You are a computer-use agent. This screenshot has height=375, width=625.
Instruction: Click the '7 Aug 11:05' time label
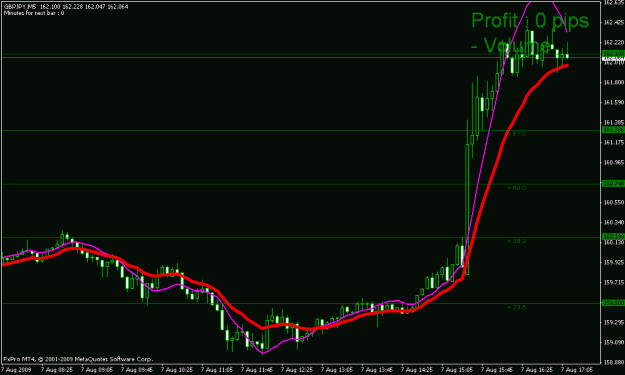216,370
